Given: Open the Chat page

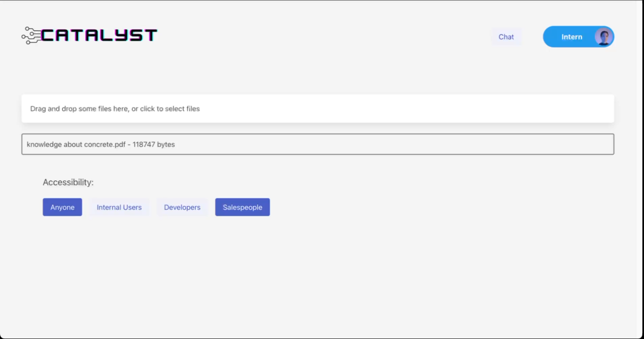Looking at the screenshot, I should click(x=506, y=37).
